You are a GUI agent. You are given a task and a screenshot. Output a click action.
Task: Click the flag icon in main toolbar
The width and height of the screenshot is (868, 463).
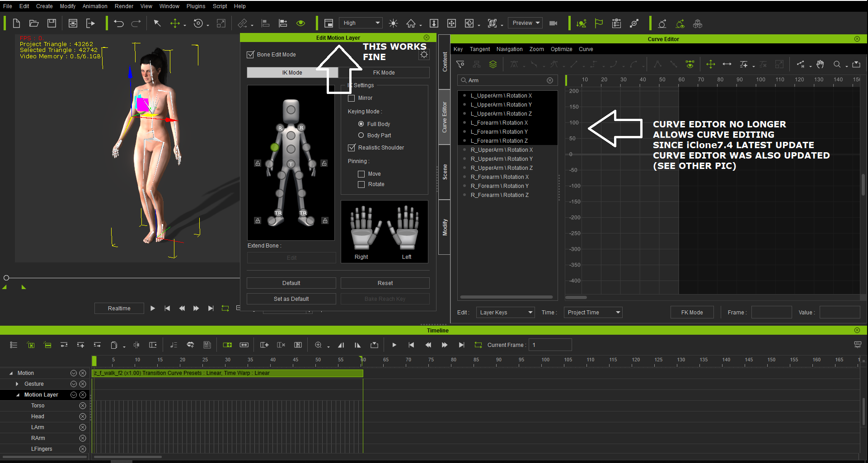599,23
